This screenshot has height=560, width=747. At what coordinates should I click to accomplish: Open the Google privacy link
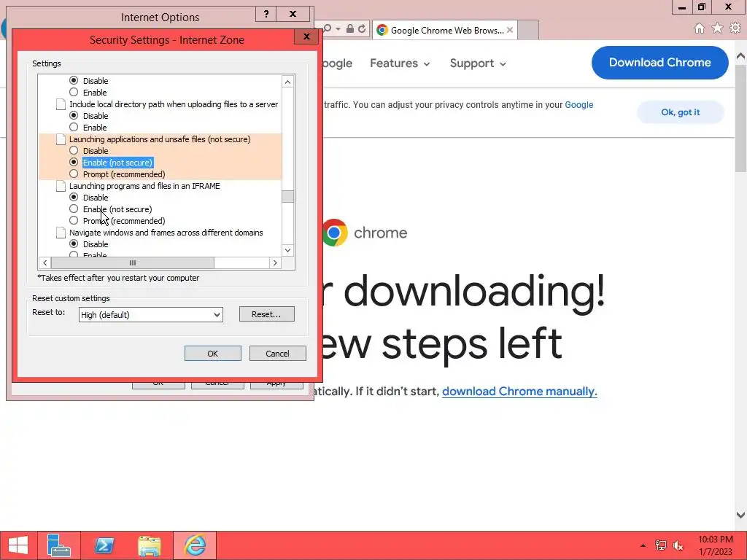(578, 105)
